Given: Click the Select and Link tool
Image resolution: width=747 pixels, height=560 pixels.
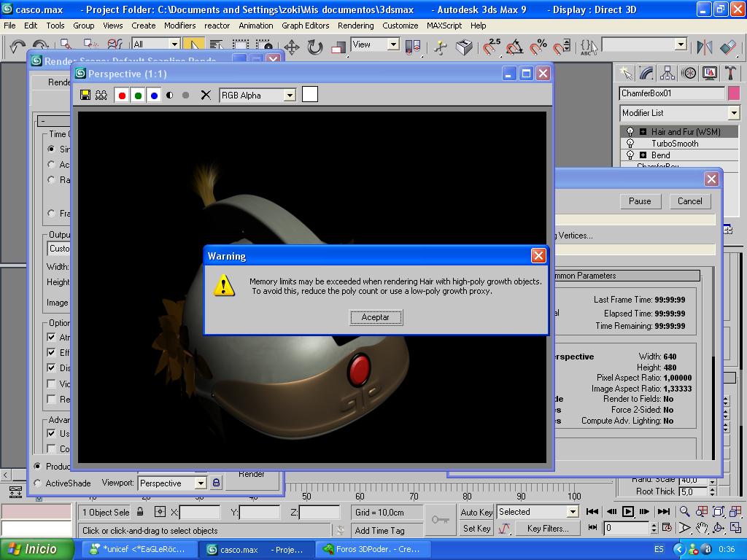Looking at the screenshot, I should pos(66,44).
